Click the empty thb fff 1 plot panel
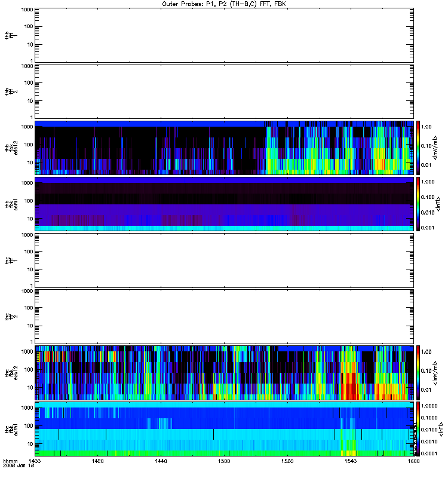 225,35
